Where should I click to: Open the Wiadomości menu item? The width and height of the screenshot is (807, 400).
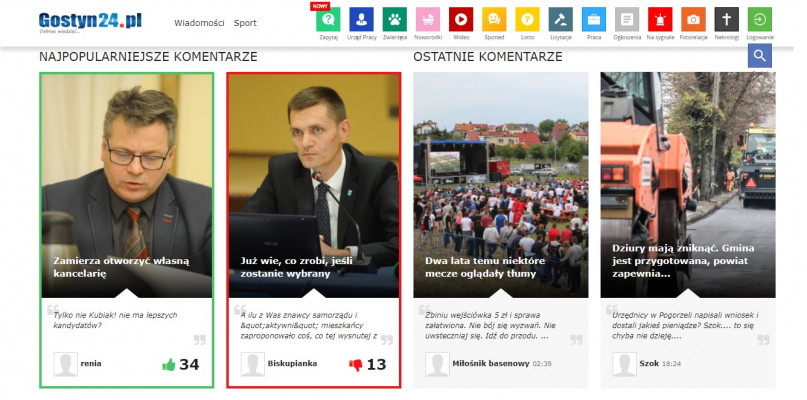pyautogui.click(x=199, y=23)
